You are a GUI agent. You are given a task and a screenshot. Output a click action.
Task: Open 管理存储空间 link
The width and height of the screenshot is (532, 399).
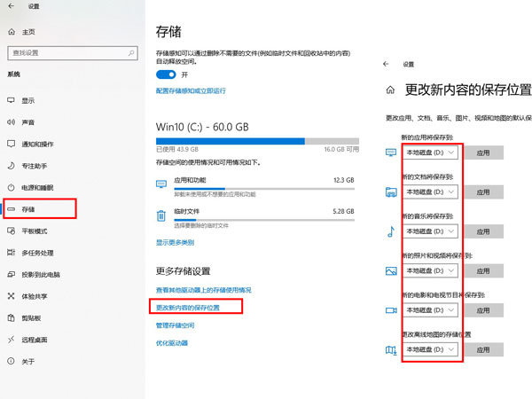click(x=175, y=325)
